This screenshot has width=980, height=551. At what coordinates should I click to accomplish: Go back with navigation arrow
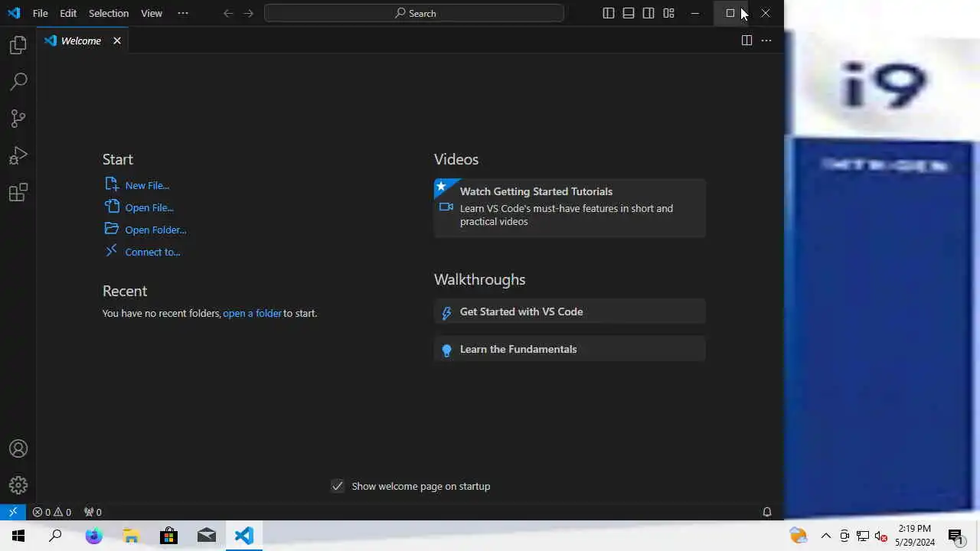pos(228,13)
